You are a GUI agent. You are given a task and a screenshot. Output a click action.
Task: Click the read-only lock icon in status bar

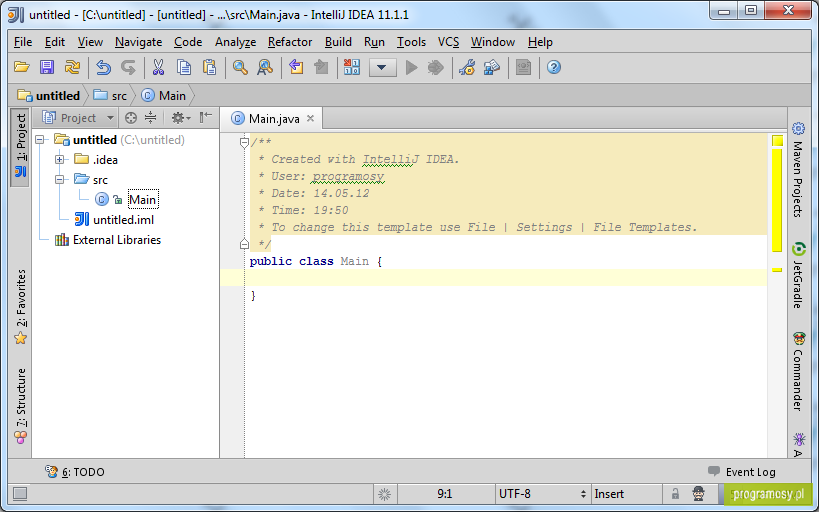point(675,494)
